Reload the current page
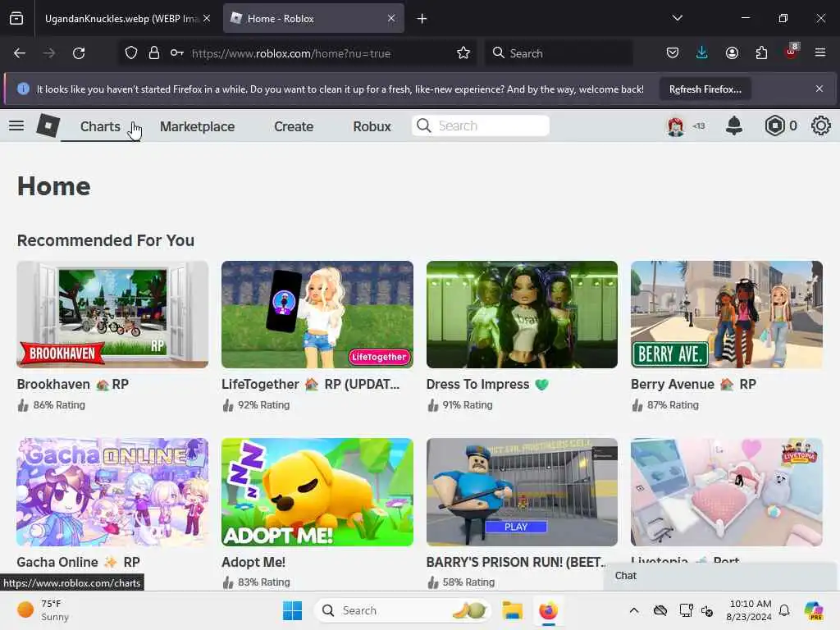This screenshot has width=840, height=630. pos(79,53)
